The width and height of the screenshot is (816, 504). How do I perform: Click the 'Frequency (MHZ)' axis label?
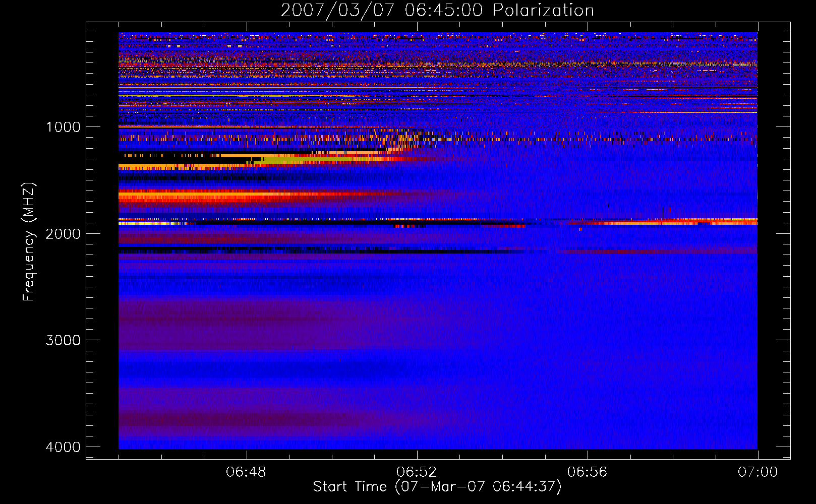coord(29,242)
